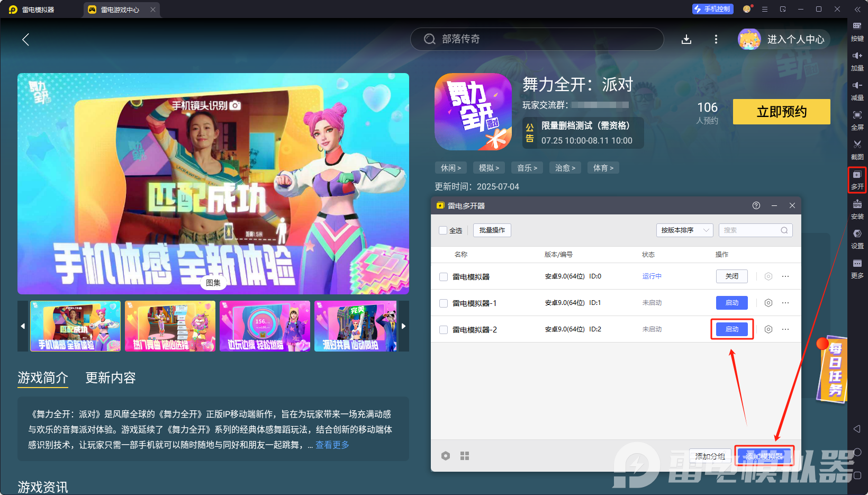This screenshot has width=868, height=495.
Task: Click the 手机控制 button in title bar
Action: pyautogui.click(x=712, y=9)
